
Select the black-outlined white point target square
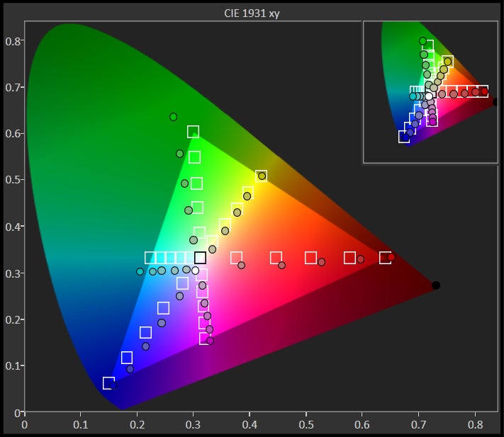coord(200,258)
